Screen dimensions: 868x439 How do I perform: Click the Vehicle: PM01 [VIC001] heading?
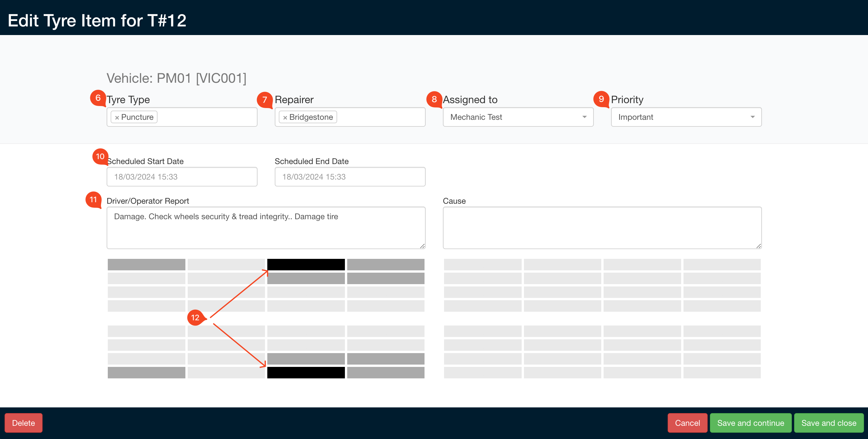(x=176, y=78)
